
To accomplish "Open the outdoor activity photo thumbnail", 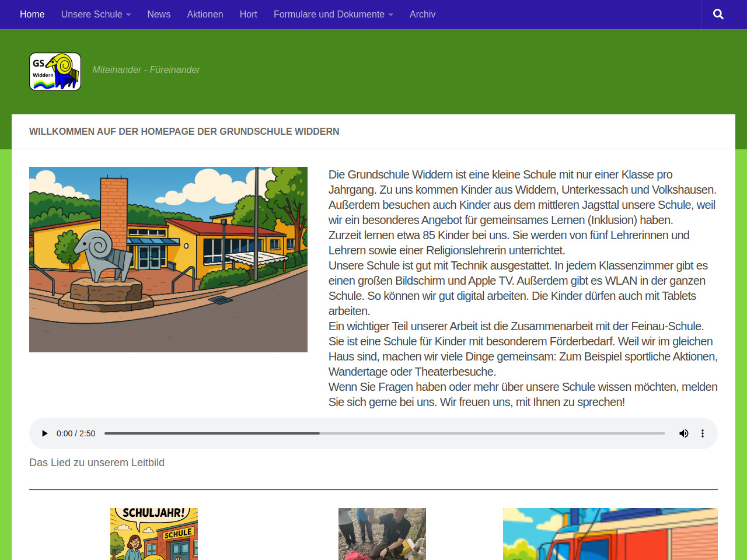I will pos(382,534).
